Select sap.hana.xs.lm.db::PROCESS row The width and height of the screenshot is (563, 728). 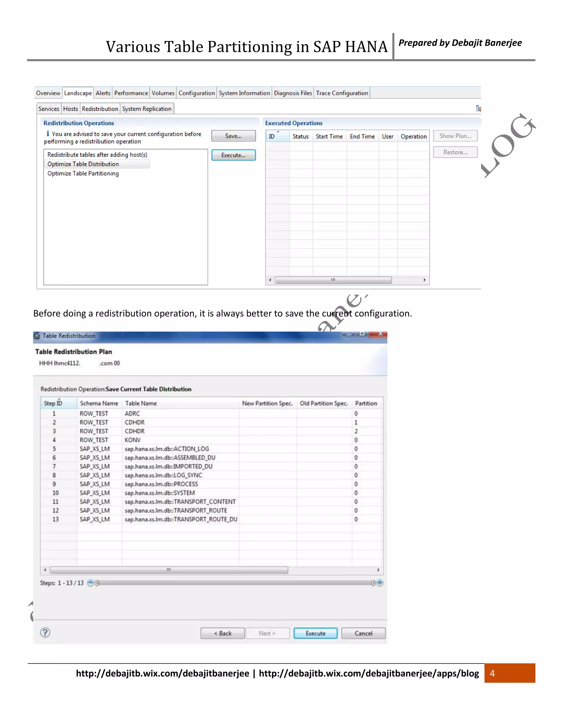point(211,484)
